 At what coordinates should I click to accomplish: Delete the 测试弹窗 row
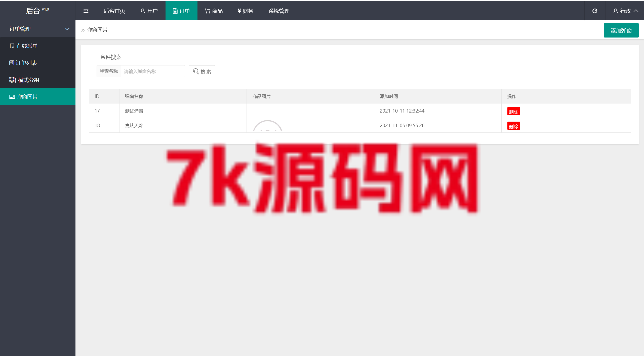click(x=514, y=111)
